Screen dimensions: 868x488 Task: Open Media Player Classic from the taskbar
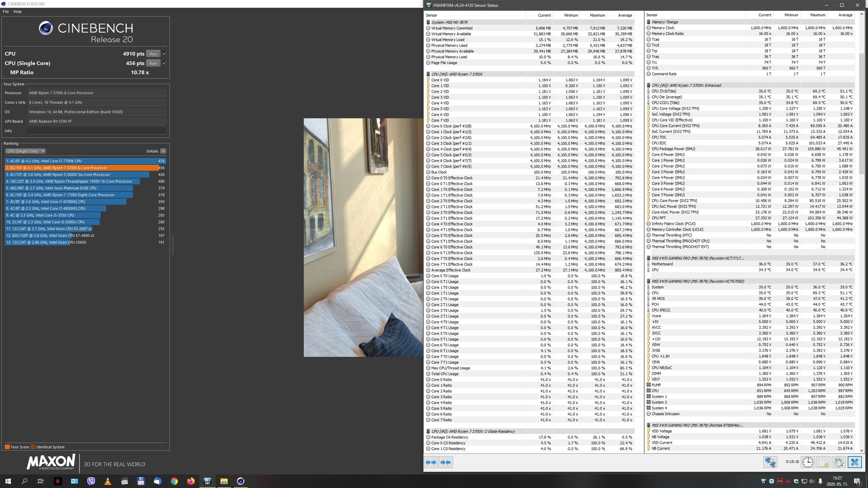(124, 481)
